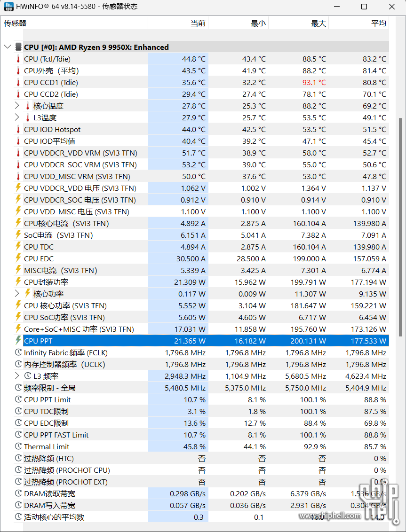Select Core+SoC+MISC 功率 (SVI3 TFN) row
This screenshot has width=406, height=532.
pyautogui.click(x=206, y=329)
